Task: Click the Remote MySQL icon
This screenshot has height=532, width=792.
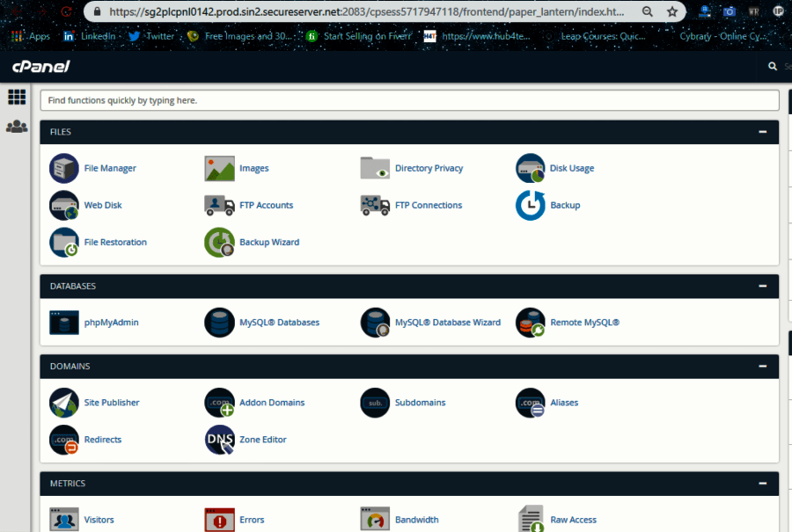Action: pyautogui.click(x=531, y=323)
